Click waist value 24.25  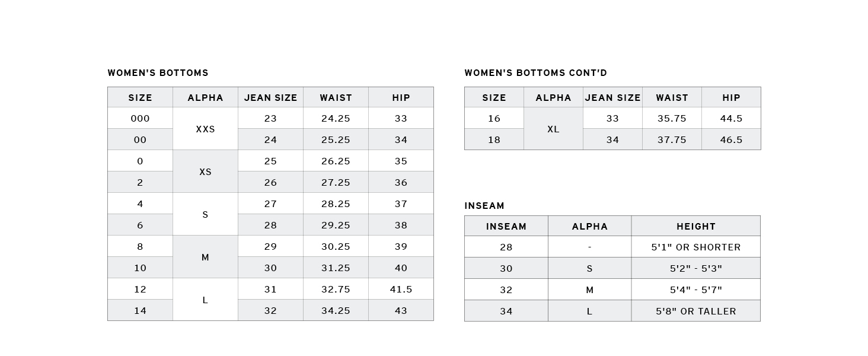click(x=336, y=118)
